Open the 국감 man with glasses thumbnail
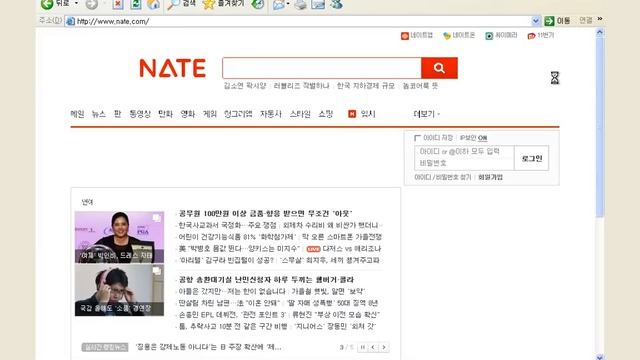 [x=119, y=290]
